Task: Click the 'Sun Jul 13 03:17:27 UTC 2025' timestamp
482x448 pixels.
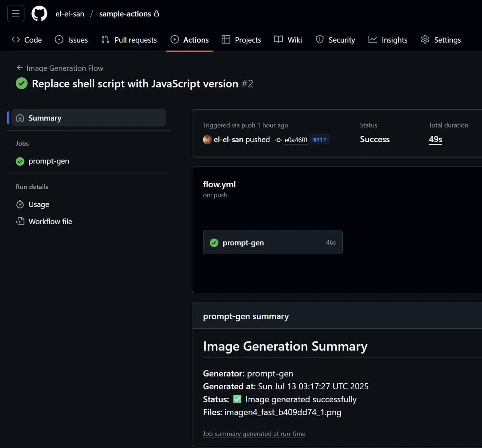Action: 313,386
